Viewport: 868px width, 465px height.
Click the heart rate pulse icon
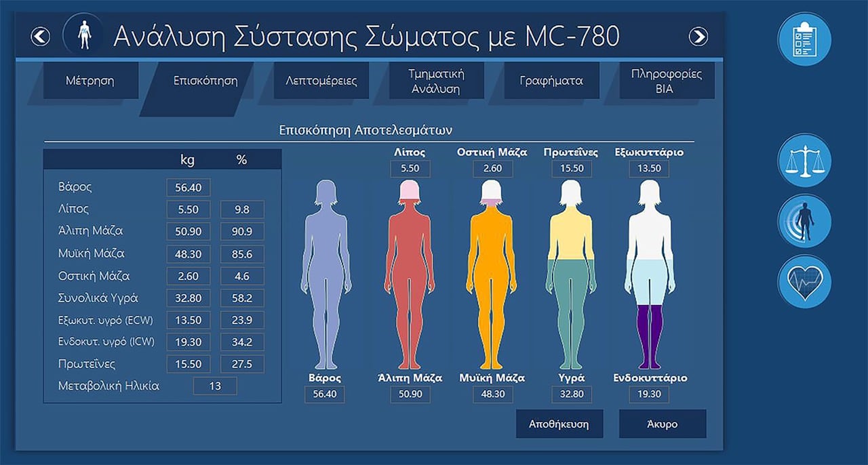pyautogui.click(x=804, y=281)
